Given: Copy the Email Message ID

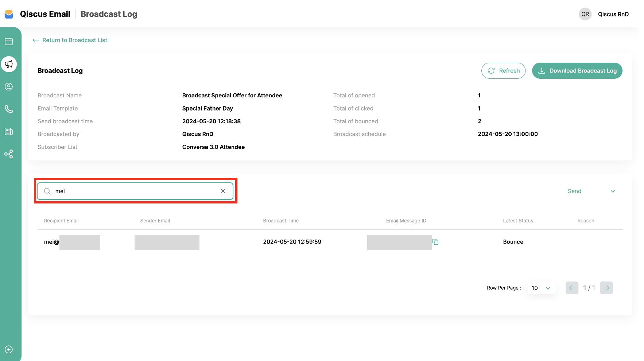Looking at the screenshot, I should click(435, 242).
